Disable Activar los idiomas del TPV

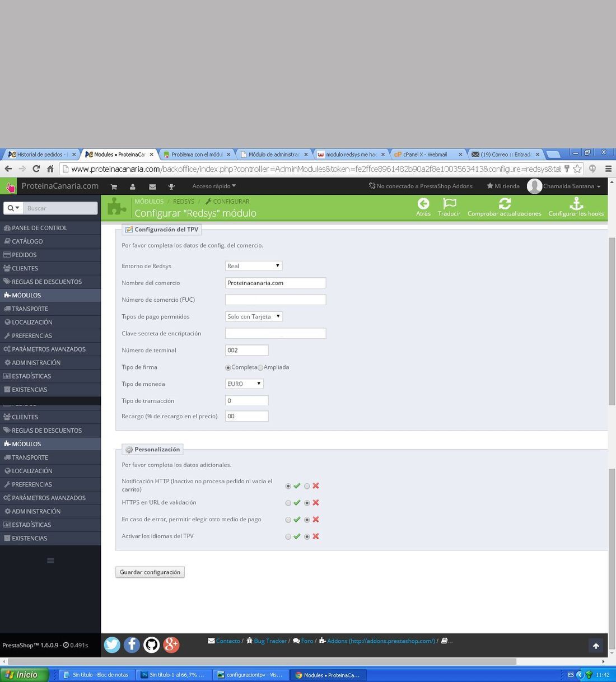[x=307, y=536]
